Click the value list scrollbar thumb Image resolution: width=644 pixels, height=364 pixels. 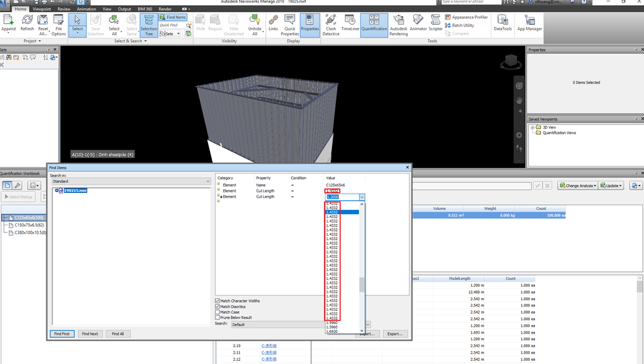362,285
